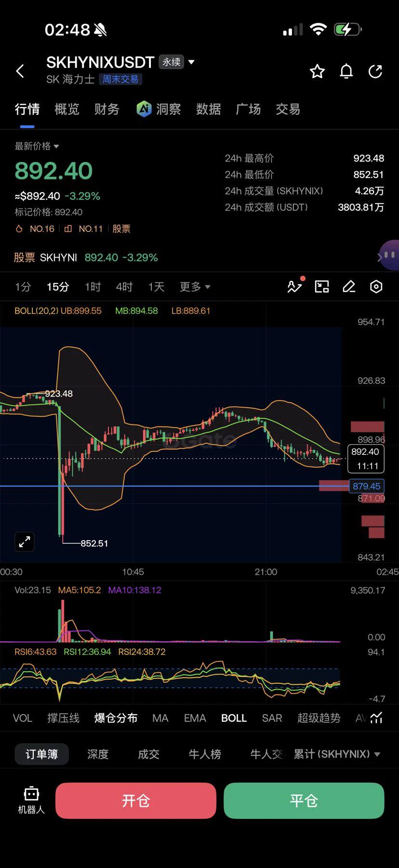The width and height of the screenshot is (399, 868).
Task: Toggle the 撑压线 indicator
Action: [x=64, y=718]
